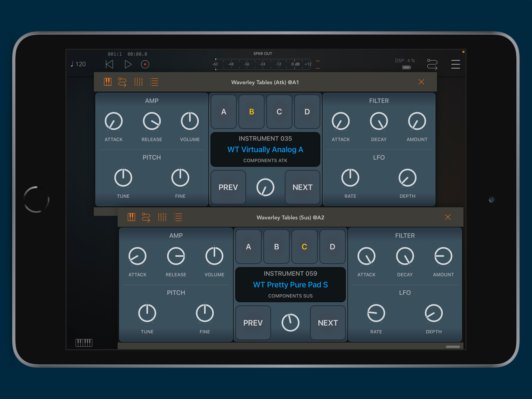Open preset list icon in Sus header
The image size is (532, 399).
coord(178,217)
